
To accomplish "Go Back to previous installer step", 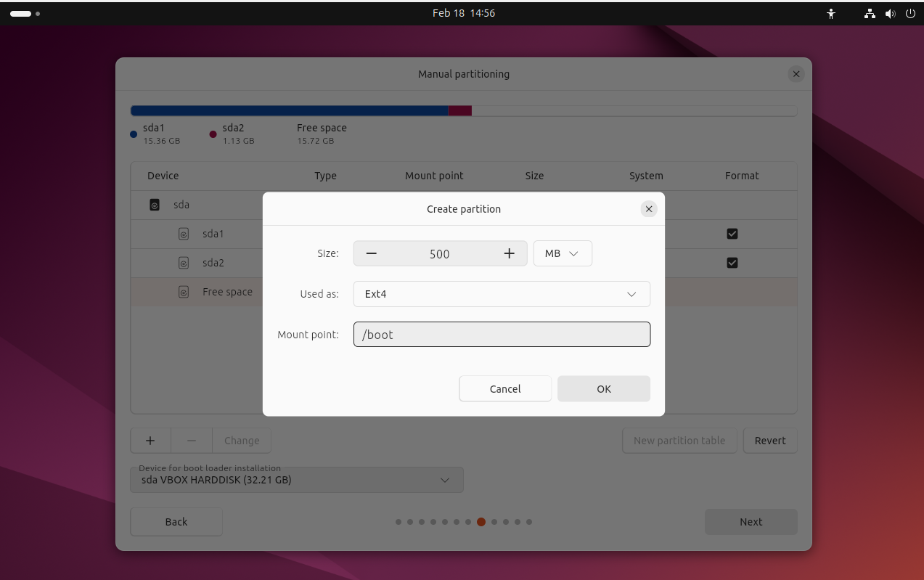I will tap(176, 522).
